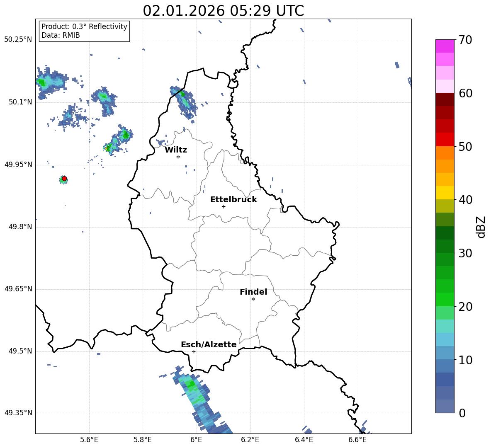Image resolution: width=491 pixels, height=448 pixels.
Task: Click the colorbar tick label 50
Action: [x=465, y=147]
